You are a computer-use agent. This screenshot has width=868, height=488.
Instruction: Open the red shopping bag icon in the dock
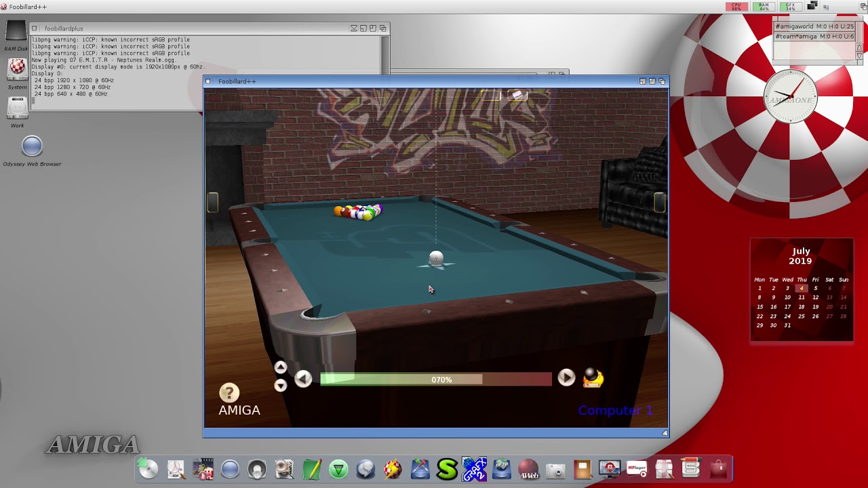718,468
